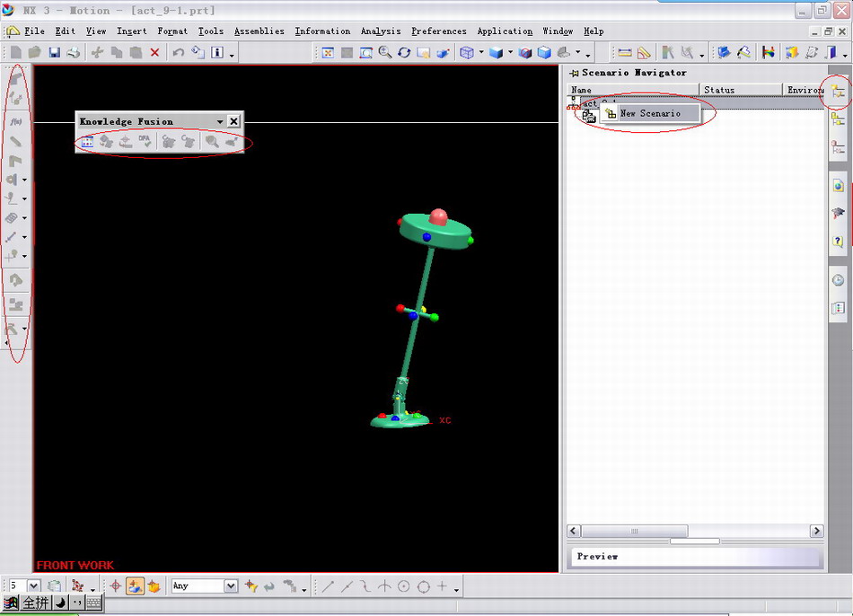
Task: Toggle the highlighted selection filter icon
Action: [x=135, y=586]
